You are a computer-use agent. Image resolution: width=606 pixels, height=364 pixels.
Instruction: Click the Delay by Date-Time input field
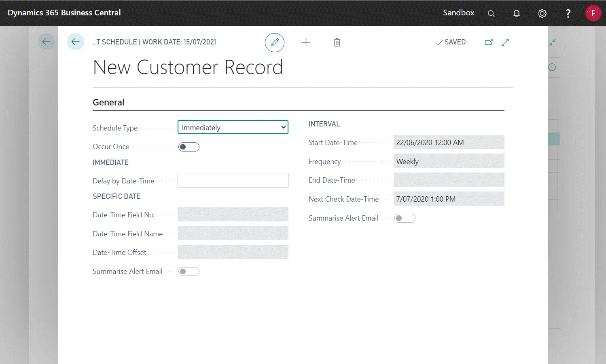tap(233, 180)
